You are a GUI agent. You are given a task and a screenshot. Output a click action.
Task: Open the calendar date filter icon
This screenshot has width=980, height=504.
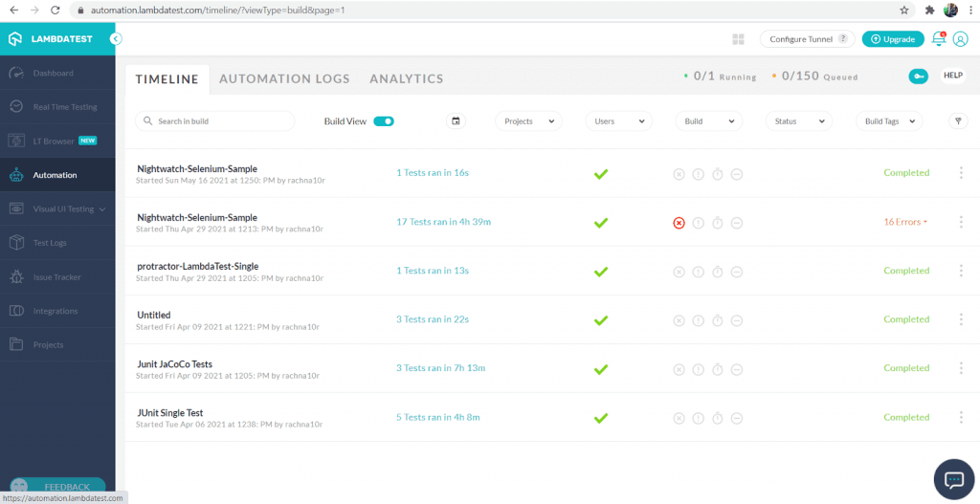point(456,121)
